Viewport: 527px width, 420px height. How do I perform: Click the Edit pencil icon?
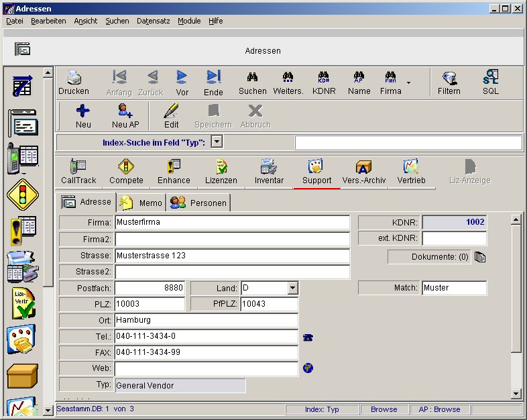[x=171, y=111]
